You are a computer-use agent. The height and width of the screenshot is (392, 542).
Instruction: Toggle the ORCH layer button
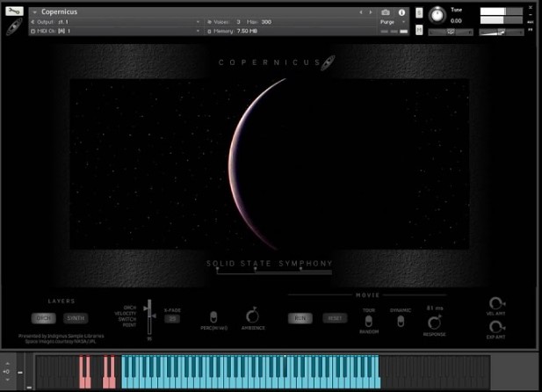click(x=44, y=318)
